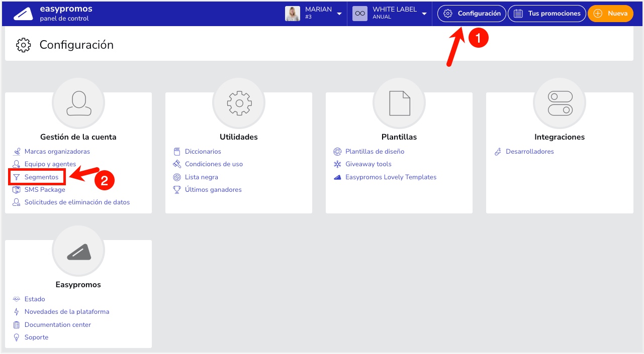Open Solicitudes de eliminación de datos

[77, 202]
